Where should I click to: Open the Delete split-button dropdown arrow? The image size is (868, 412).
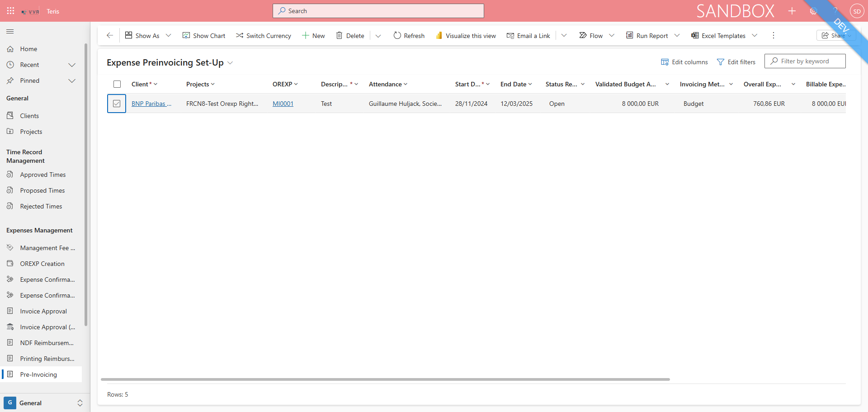coord(378,36)
